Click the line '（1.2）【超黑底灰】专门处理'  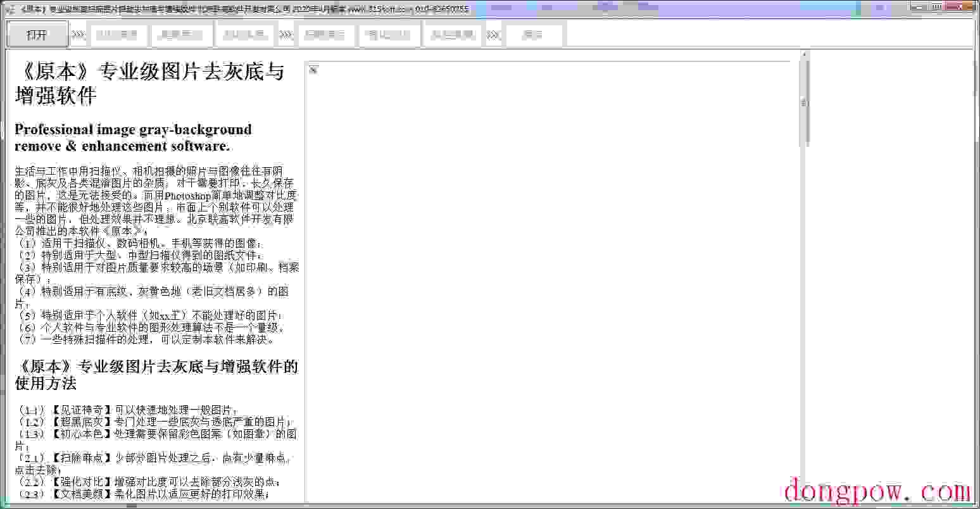153,422
